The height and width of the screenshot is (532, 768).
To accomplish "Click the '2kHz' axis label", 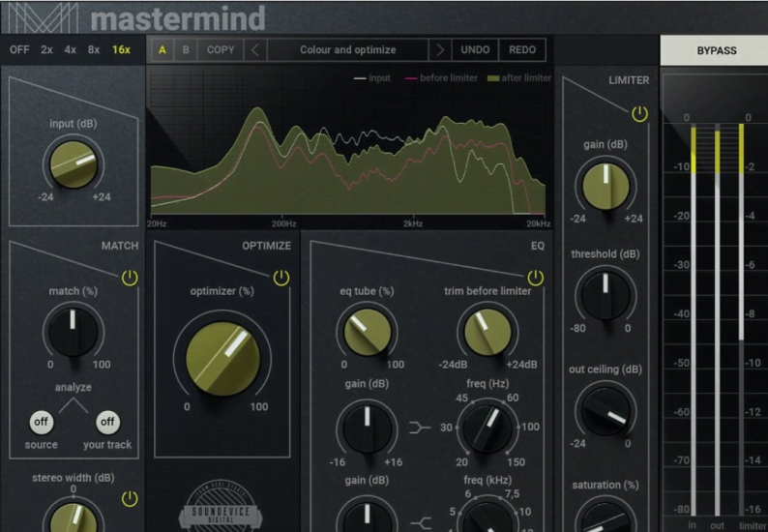I will pyautogui.click(x=413, y=223).
